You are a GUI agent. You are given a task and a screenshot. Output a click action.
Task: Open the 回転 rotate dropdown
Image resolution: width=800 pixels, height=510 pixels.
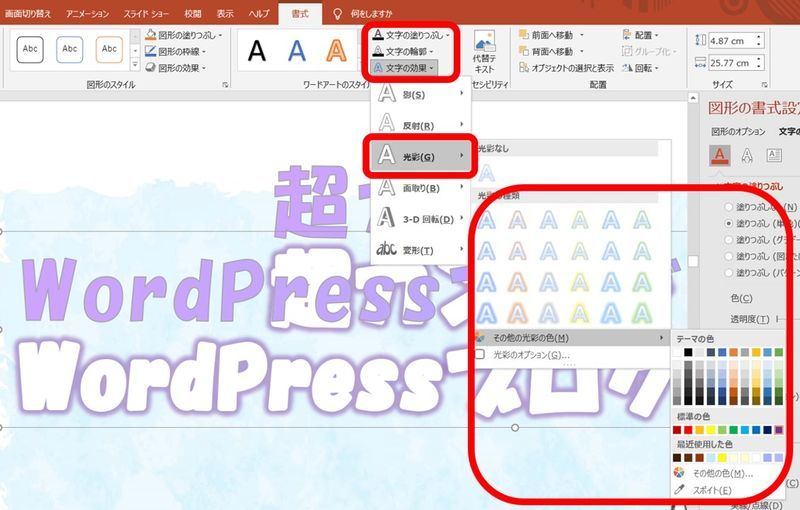click(x=641, y=67)
